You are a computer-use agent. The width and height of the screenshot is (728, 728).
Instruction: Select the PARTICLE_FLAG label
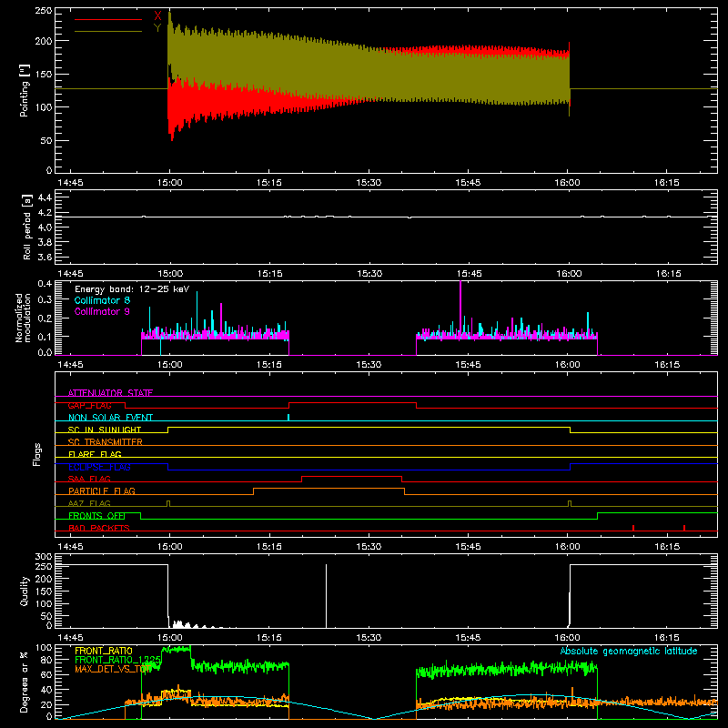coord(102,490)
